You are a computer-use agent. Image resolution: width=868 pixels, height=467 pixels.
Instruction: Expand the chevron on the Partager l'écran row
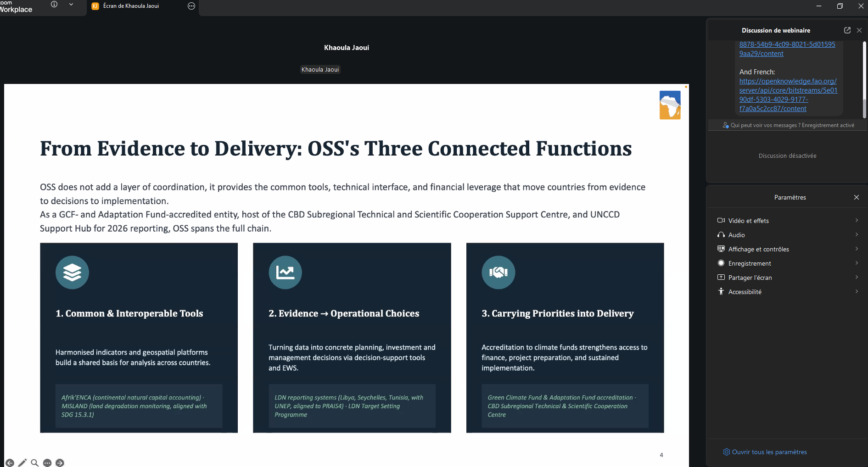(857, 277)
